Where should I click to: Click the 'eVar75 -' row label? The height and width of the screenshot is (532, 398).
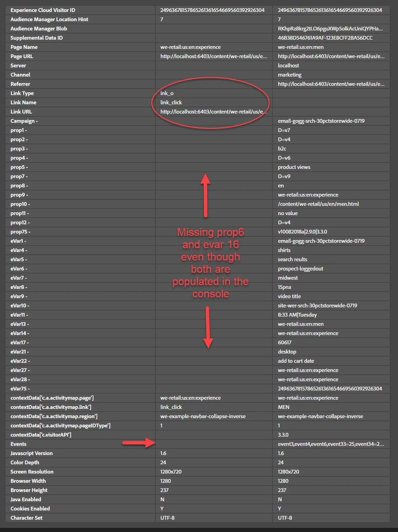pos(20,389)
